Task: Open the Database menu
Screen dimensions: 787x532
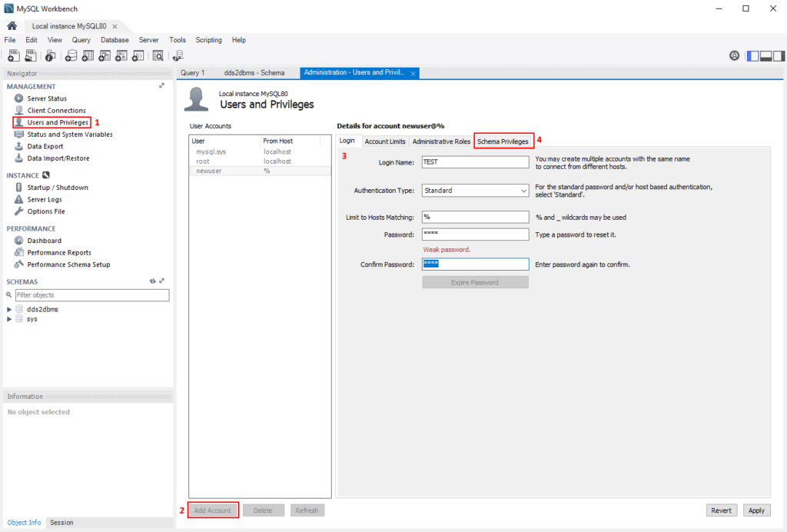Action: click(115, 40)
